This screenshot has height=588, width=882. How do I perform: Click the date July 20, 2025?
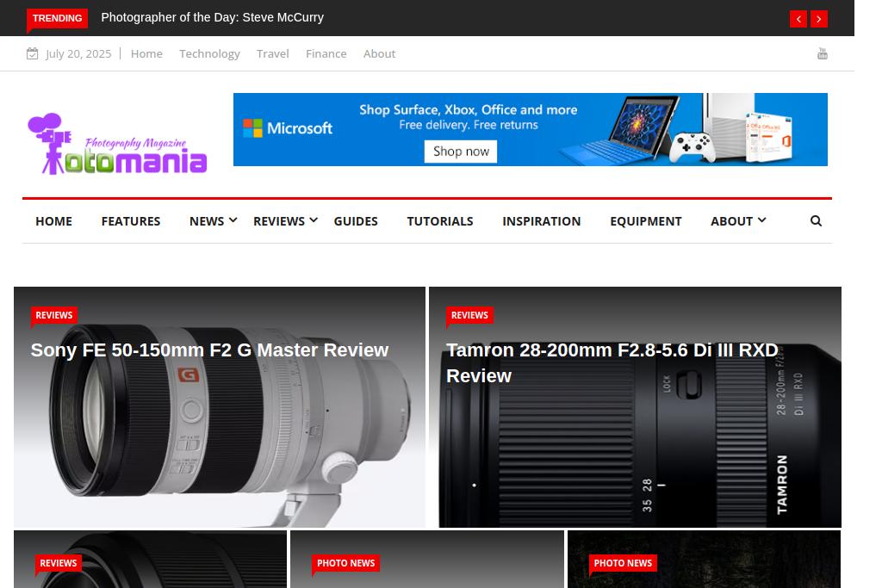[x=78, y=54]
